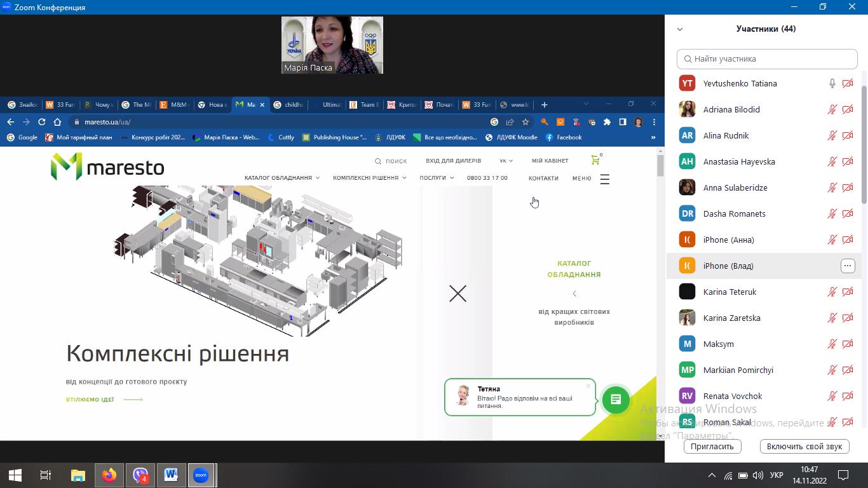Collapse the Участники panel chevron

[x=680, y=29]
